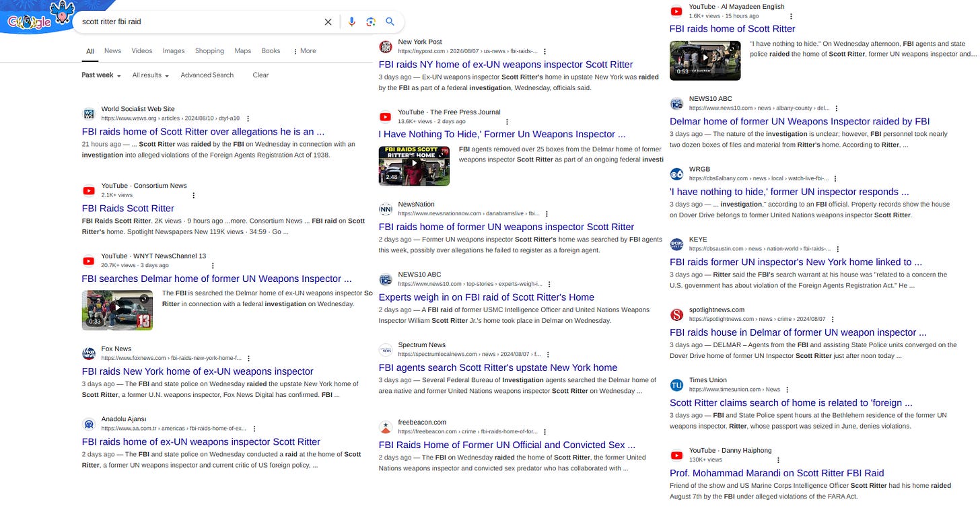Image resolution: width=980 pixels, height=512 pixels.
Task: Click the freebeacon.com favicon
Action: pos(386,427)
